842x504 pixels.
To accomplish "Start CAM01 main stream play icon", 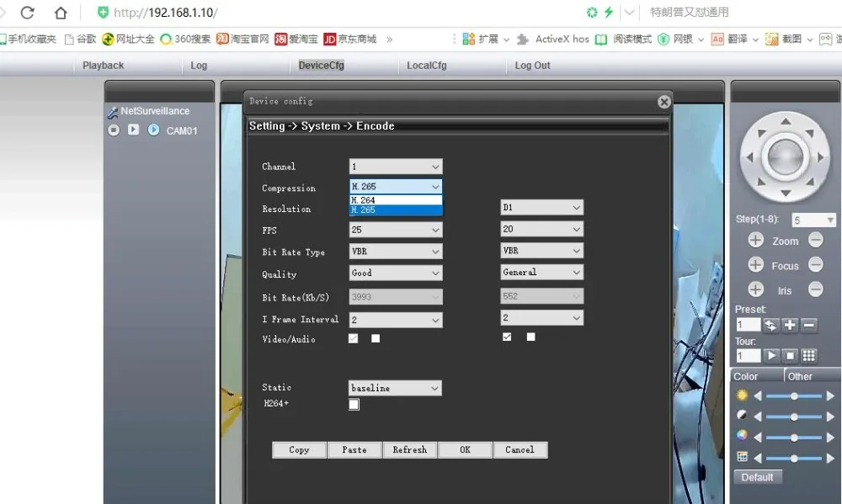I will pos(133,130).
